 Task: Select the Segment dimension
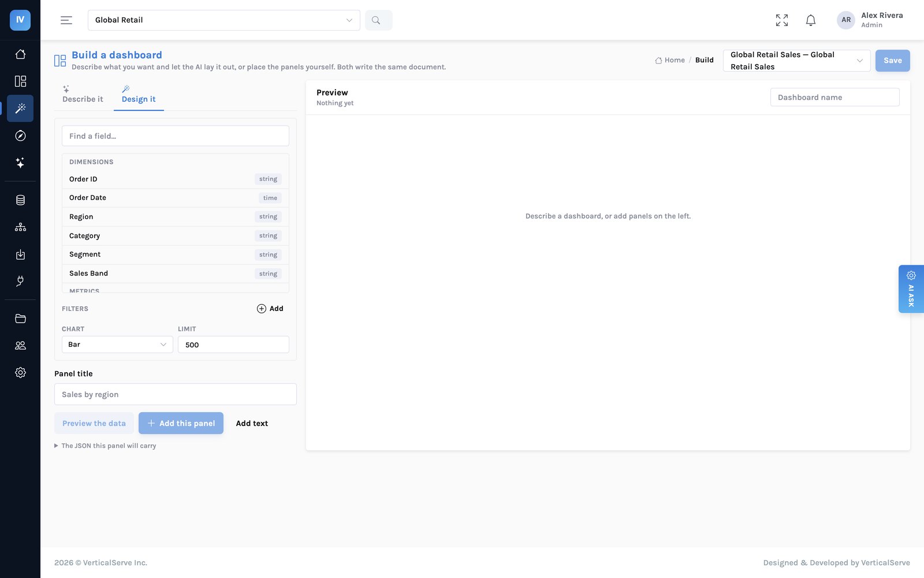tap(176, 254)
